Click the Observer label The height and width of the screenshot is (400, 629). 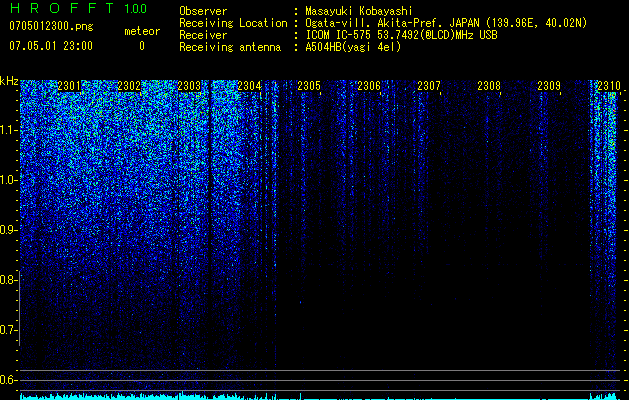coord(203,11)
